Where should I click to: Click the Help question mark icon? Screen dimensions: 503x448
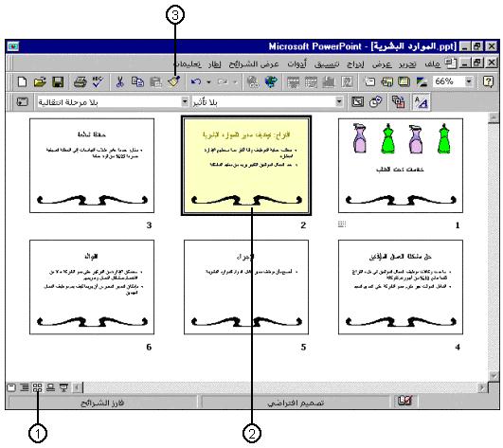tap(488, 81)
